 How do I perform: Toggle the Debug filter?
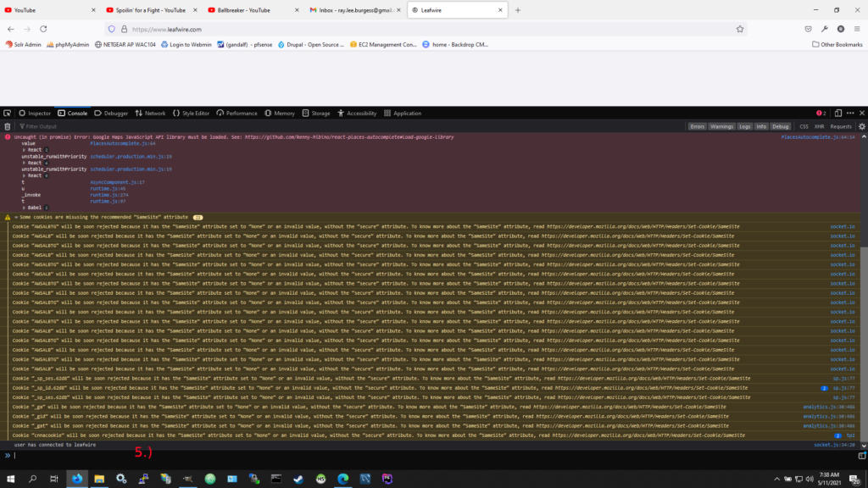coord(780,127)
